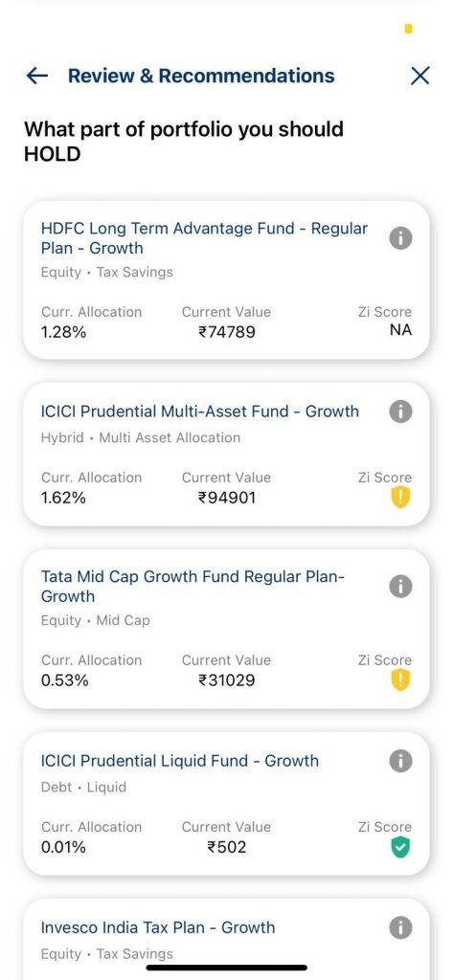Open info for Tata Mid Cap Growth Fund
This screenshot has width=453, height=980.
coord(400,586)
